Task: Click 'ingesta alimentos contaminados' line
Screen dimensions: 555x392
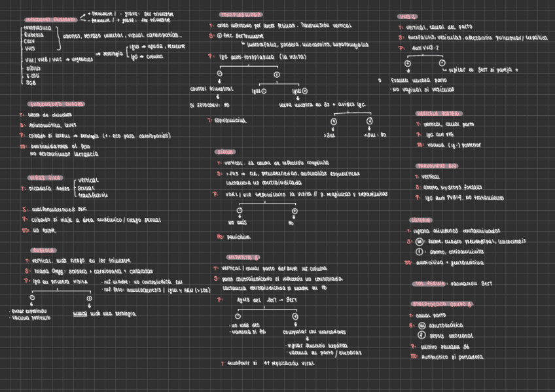Action: (x=457, y=231)
